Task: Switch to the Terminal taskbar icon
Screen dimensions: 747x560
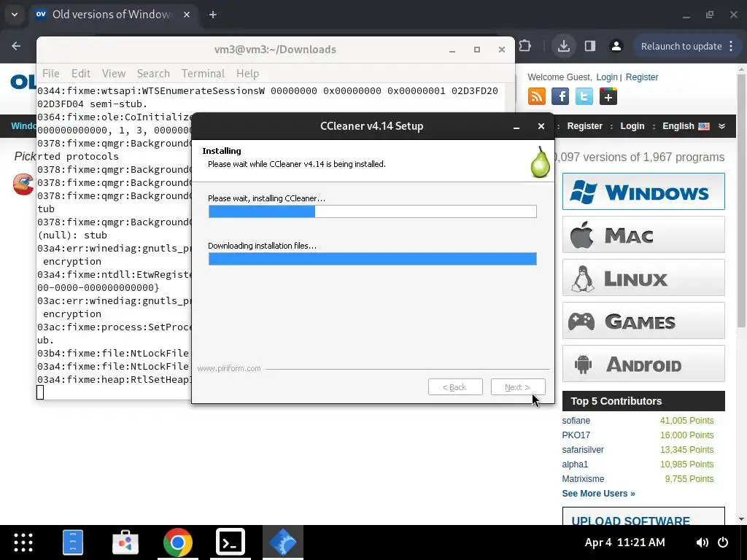Action: pos(231,542)
